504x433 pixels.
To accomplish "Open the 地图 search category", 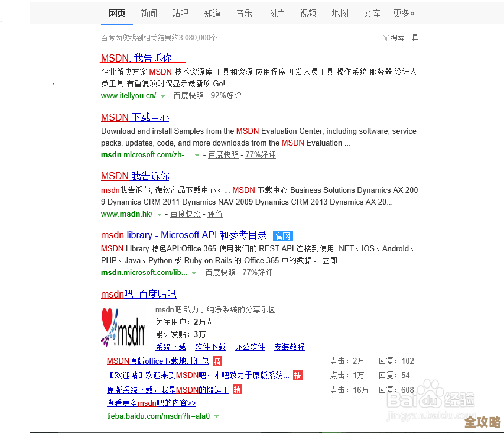I will (x=340, y=13).
